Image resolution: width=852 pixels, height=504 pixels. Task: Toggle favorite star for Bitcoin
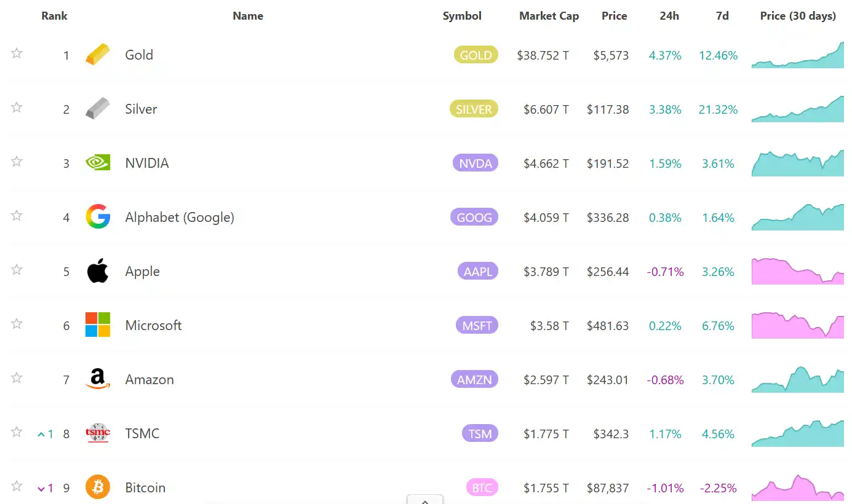pos(17,486)
